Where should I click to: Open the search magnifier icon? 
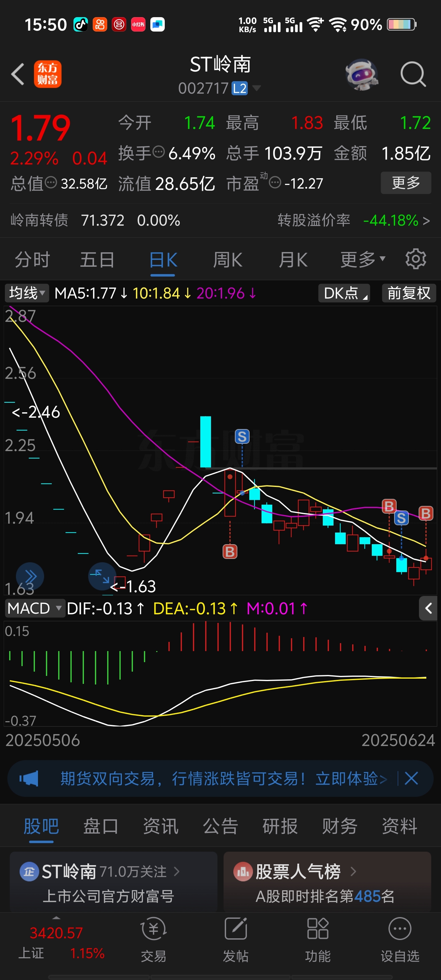[413, 74]
